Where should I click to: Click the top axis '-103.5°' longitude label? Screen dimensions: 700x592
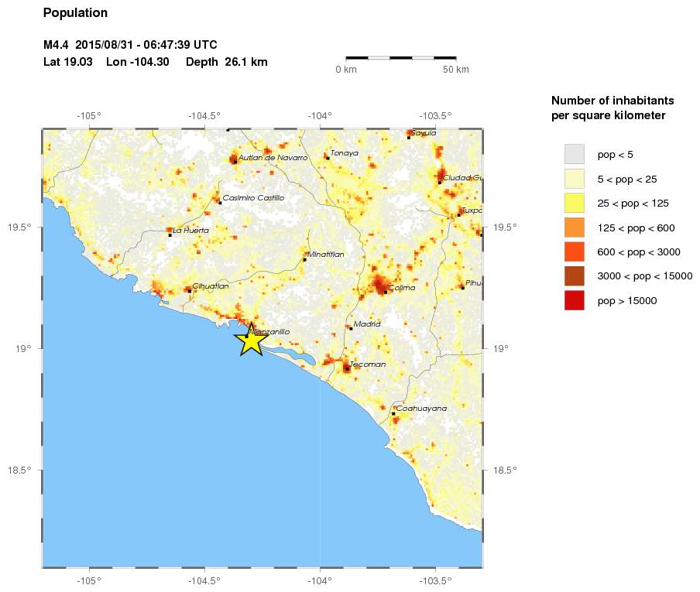point(435,116)
